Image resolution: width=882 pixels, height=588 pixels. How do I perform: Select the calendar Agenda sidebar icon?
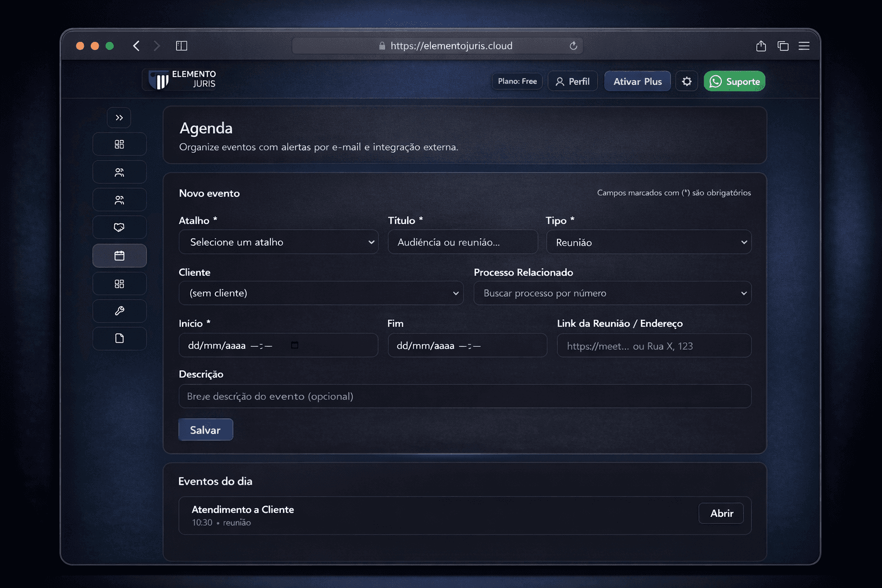pyautogui.click(x=119, y=256)
